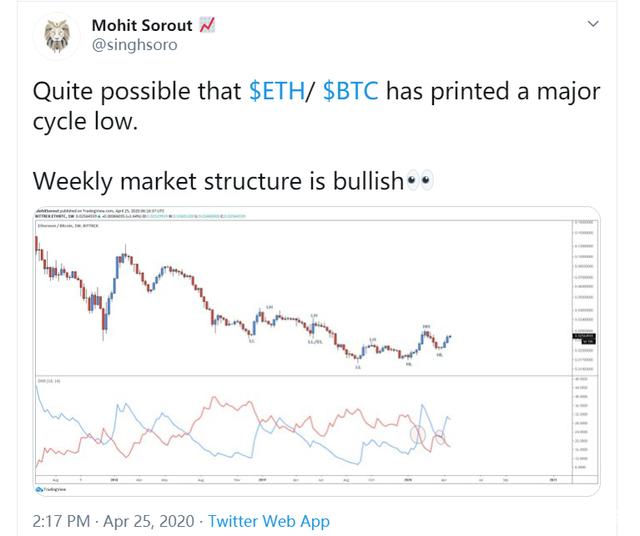This screenshot has width=640, height=536.
Task: Click the black current price label
Action: coord(584,338)
